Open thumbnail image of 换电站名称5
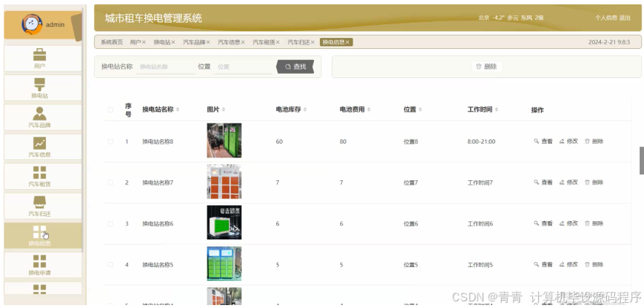Screen dimensions: 644x308 coord(224,263)
